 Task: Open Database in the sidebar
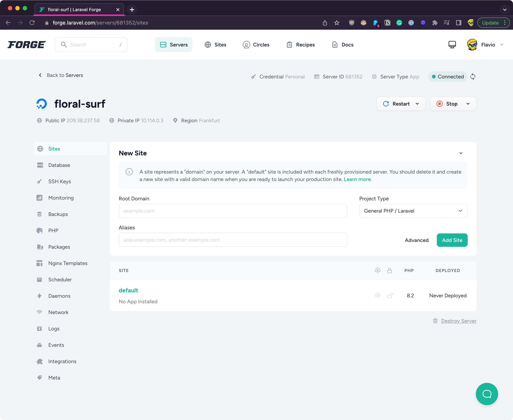coord(59,165)
